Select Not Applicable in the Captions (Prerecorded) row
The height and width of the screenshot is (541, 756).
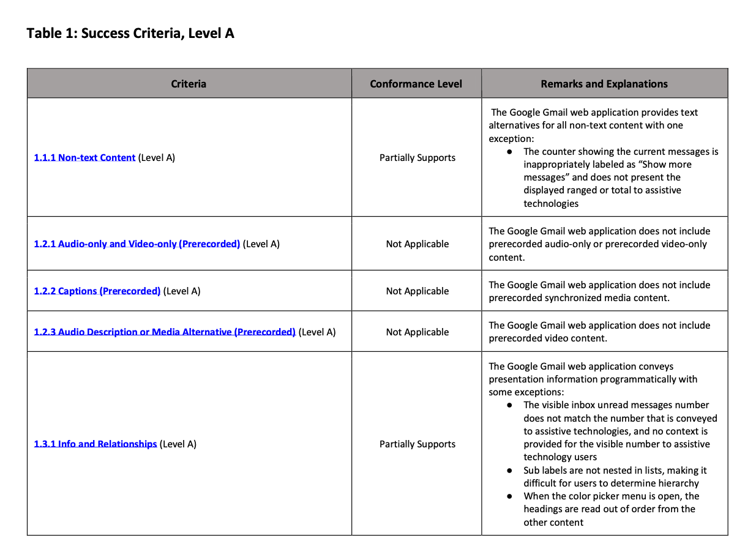pos(417,291)
